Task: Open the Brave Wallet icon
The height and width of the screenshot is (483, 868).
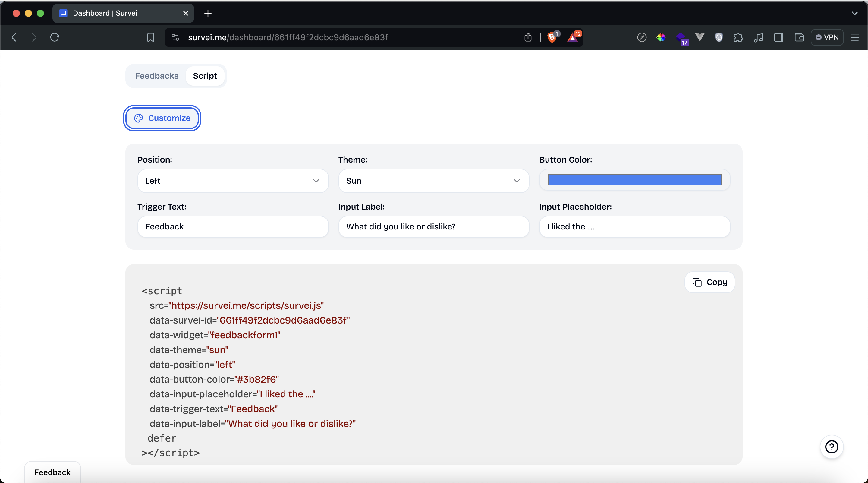Action: [799, 37]
